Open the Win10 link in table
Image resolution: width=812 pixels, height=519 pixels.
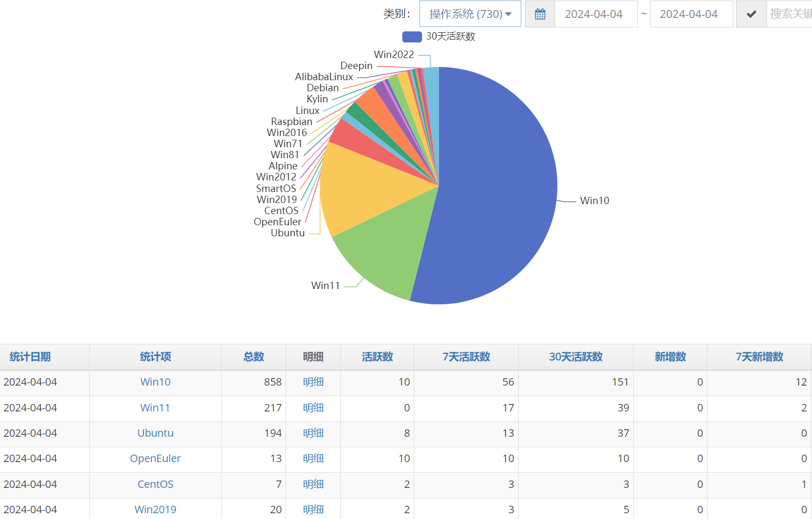(x=155, y=382)
